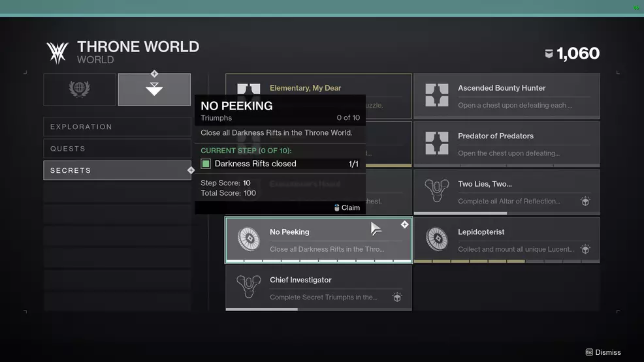Click reward cube icon on Lepidopterist
Viewport: 644px width, 362px height.
point(585,249)
